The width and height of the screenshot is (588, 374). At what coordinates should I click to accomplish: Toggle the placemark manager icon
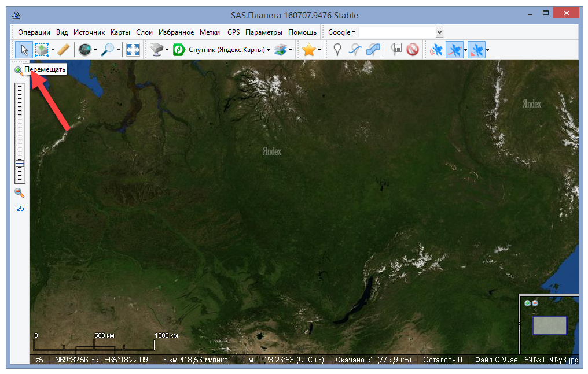(x=396, y=50)
